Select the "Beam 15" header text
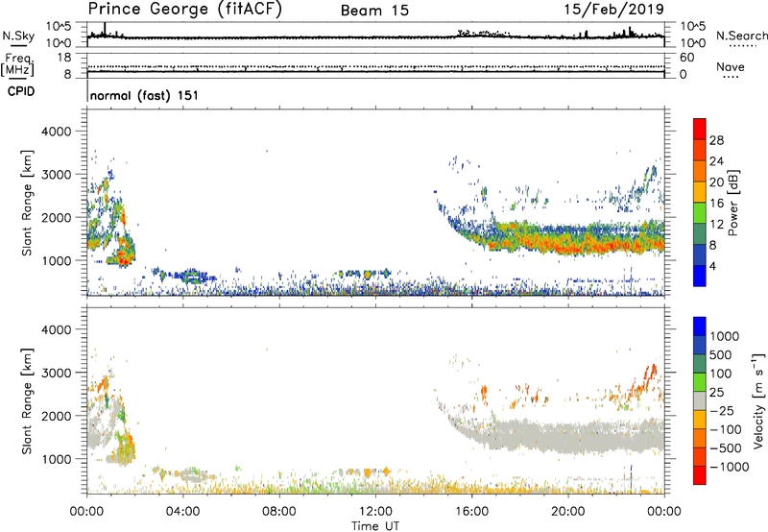 tap(374, 11)
